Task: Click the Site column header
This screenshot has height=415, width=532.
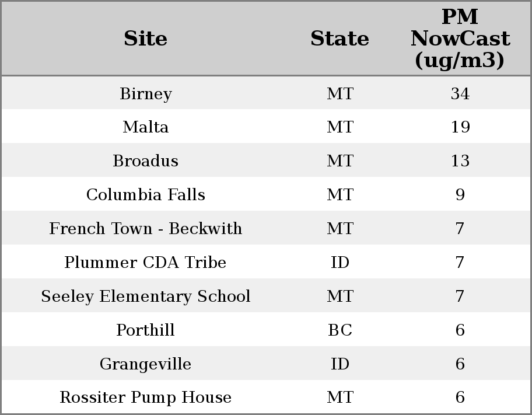Action: point(145,39)
